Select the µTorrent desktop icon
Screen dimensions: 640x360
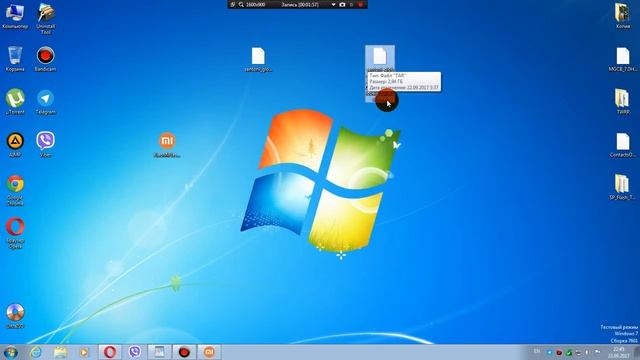[x=15, y=101]
